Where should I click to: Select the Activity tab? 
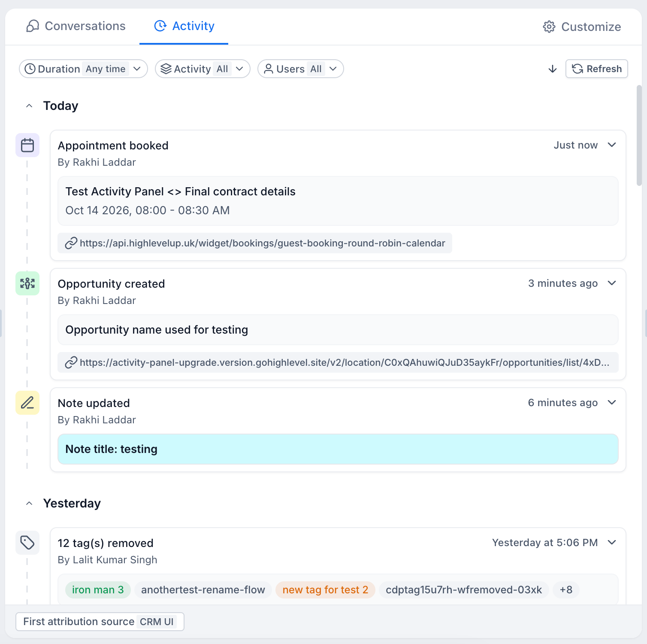pyautogui.click(x=184, y=26)
